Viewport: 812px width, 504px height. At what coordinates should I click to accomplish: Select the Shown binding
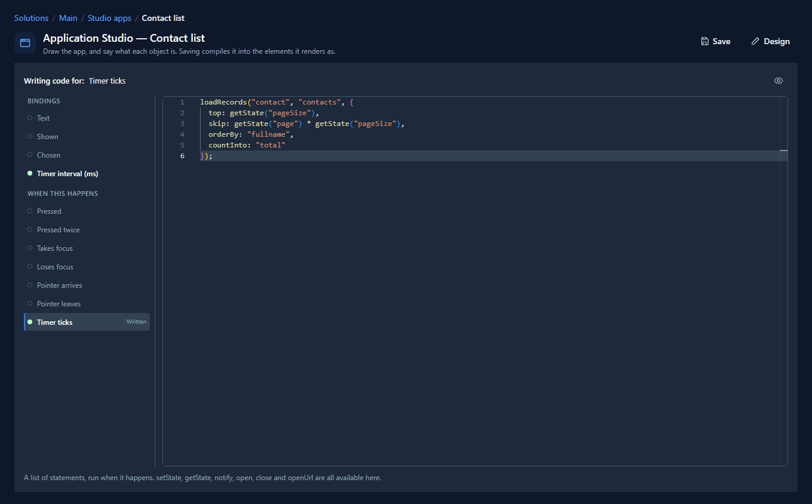point(87,137)
